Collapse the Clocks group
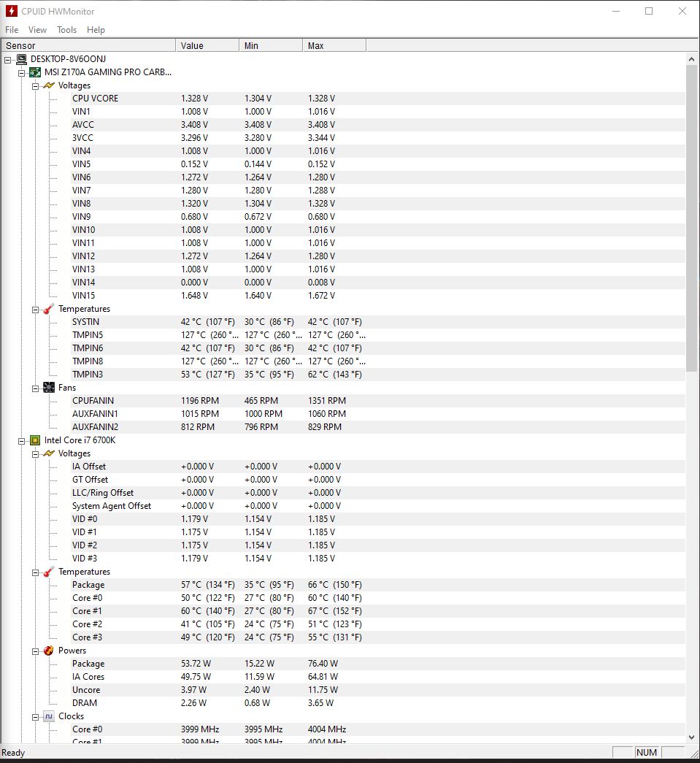Image resolution: width=700 pixels, height=763 pixels. (35, 717)
